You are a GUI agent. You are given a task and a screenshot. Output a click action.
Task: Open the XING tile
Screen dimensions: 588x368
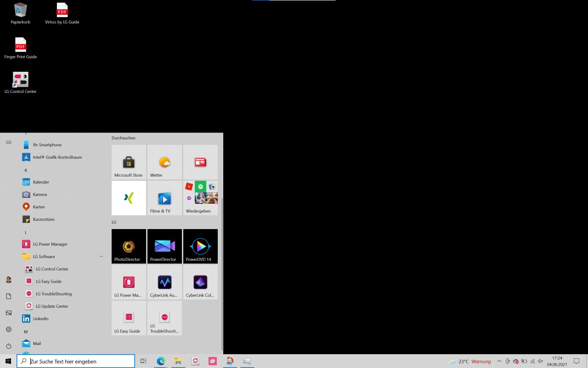(x=129, y=198)
